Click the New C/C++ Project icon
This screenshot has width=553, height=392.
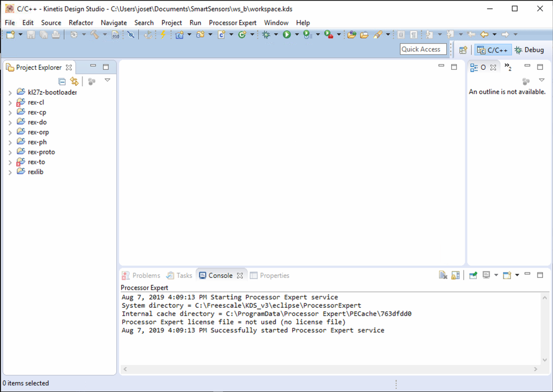[179, 34]
